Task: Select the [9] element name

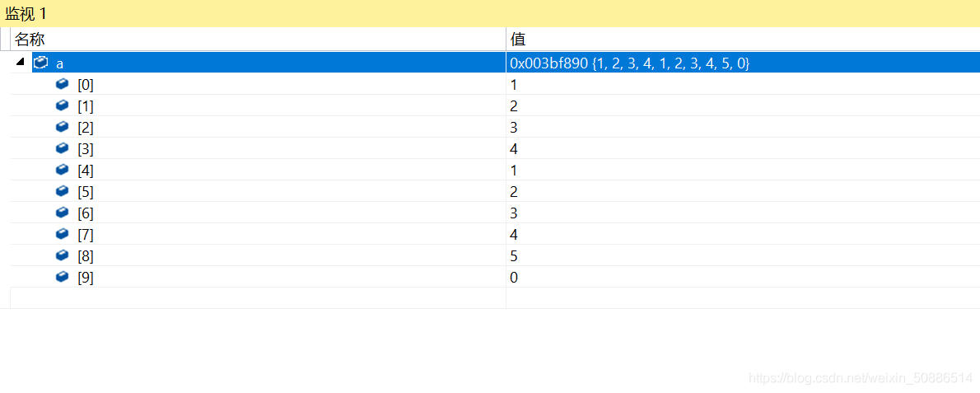Action: [x=86, y=278]
